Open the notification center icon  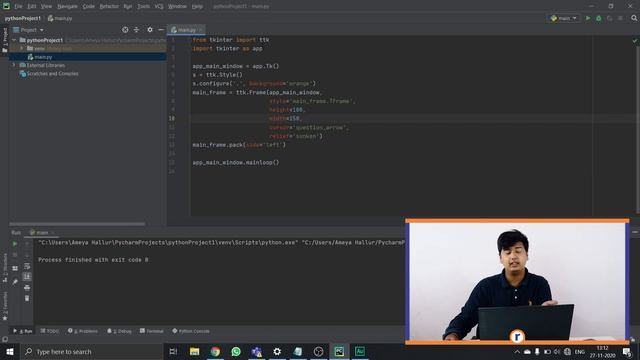pyautogui.click(x=627, y=352)
